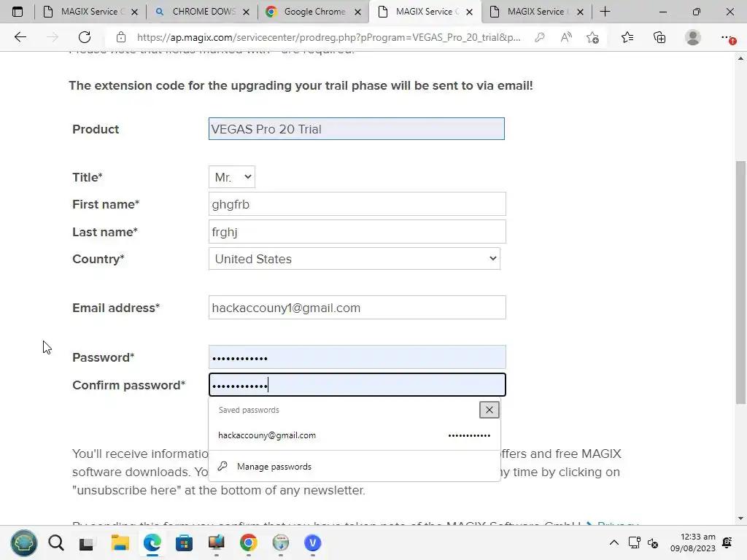
Task: Click the address bar URL
Action: pos(329,37)
